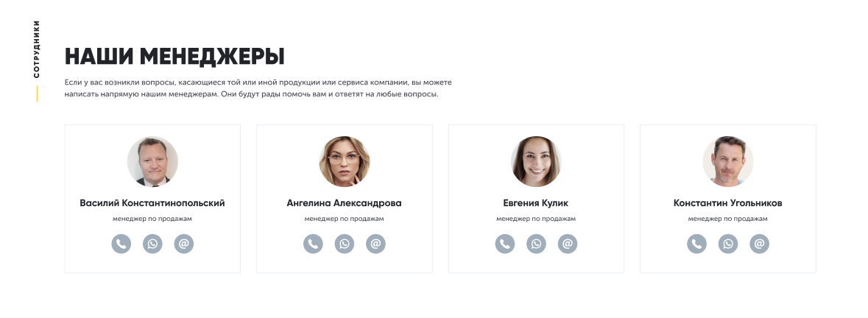Click phone icon for Евгения Кулик
Image resolution: width=868 pixels, height=318 pixels.
[x=505, y=244]
